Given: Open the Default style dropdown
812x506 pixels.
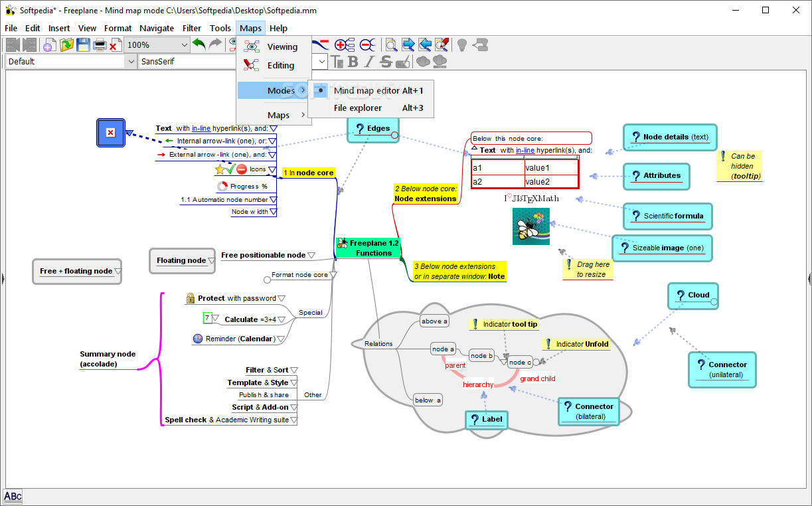Looking at the screenshot, I should (x=129, y=62).
